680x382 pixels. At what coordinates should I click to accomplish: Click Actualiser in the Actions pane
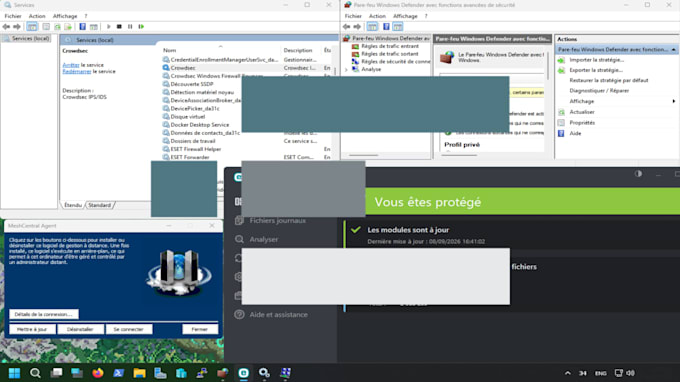[x=582, y=112]
